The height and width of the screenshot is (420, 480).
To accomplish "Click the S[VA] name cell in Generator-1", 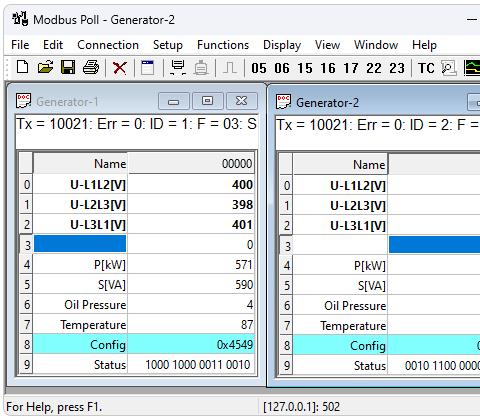I will [80, 285].
